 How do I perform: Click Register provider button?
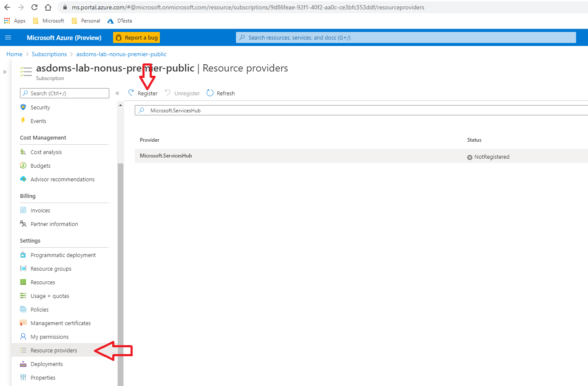(x=143, y=93)
